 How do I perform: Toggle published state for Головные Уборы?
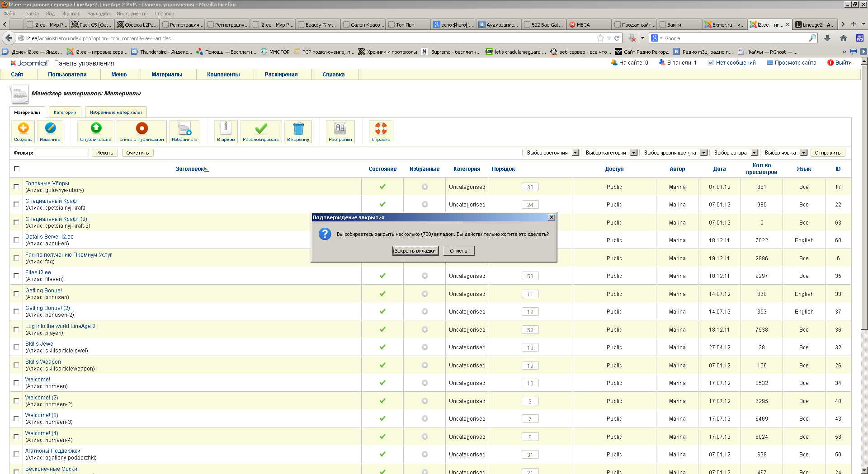click(x=382, y=187)
